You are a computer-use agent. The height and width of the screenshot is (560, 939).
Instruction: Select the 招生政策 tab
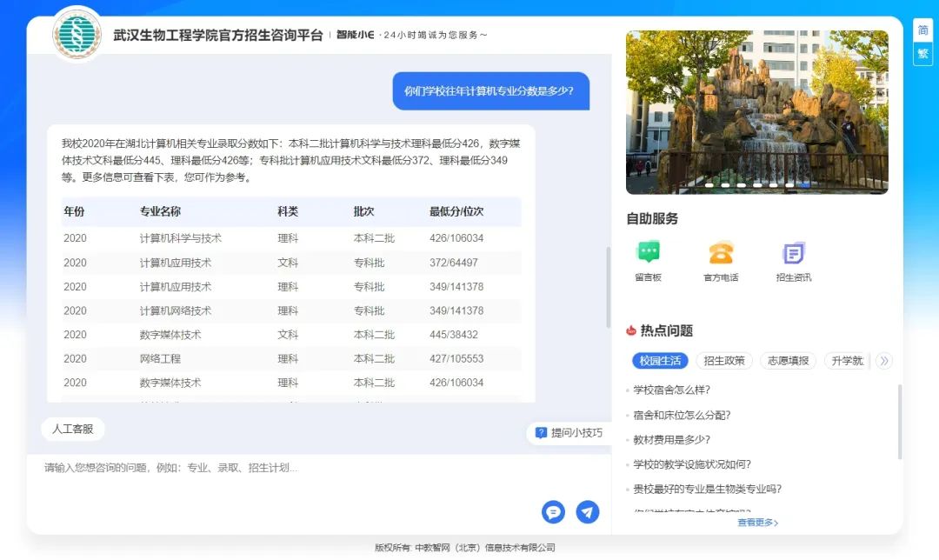[x=724, y=361]
